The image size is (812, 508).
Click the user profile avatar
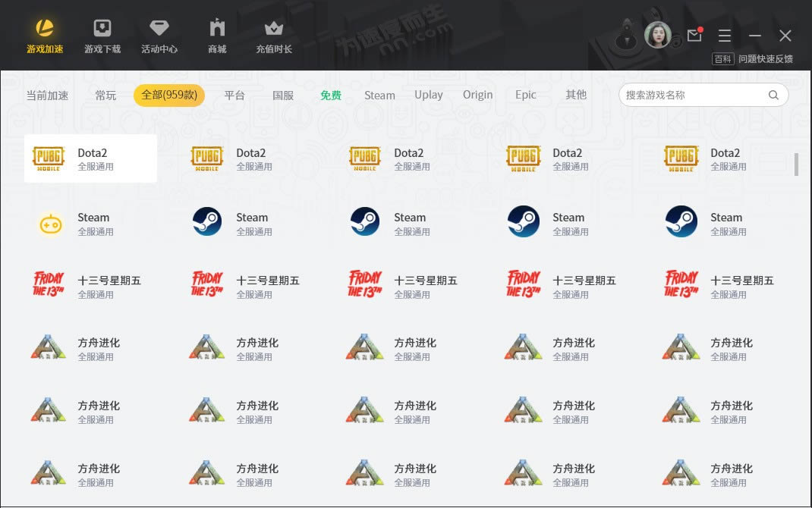point(657,35)
